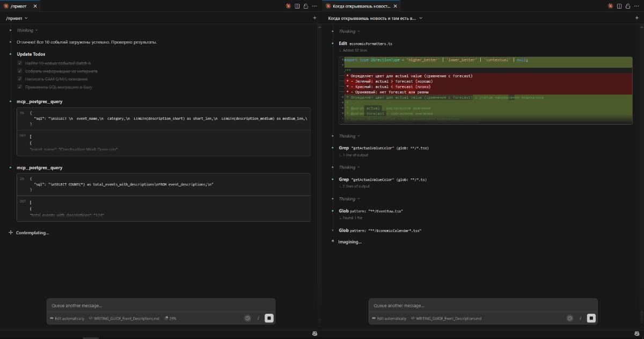
Task: Stop generation in the left chat
Action: click(269, 318)
